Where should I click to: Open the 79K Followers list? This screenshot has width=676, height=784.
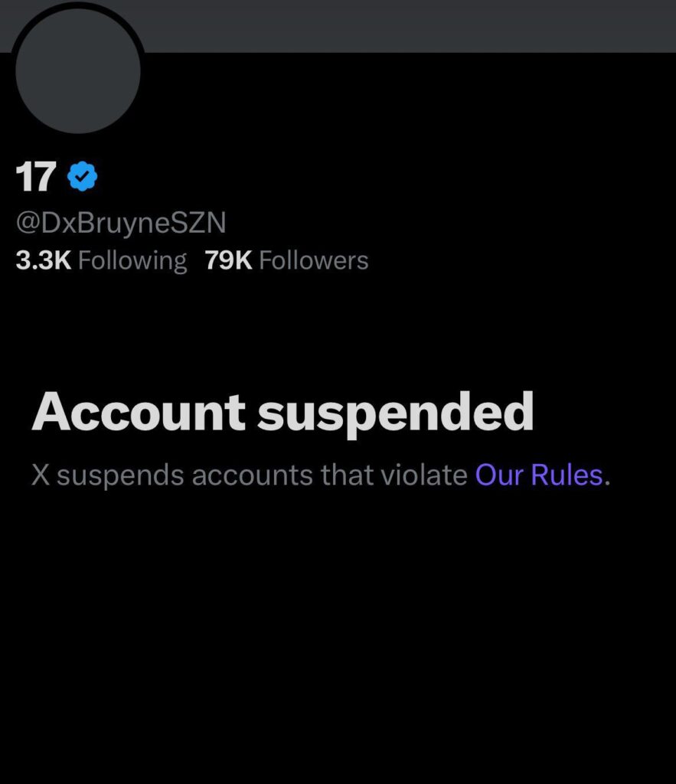click(x=286, y=260)
